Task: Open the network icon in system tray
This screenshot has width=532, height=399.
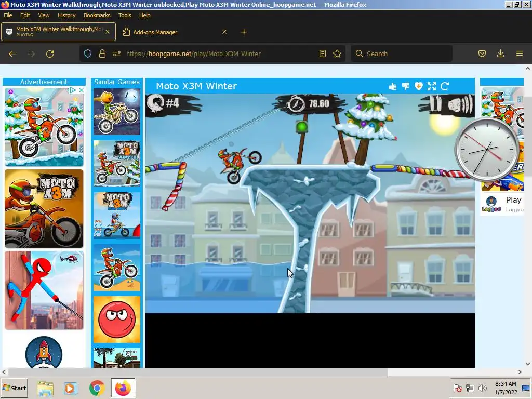Action: (470, 388)
